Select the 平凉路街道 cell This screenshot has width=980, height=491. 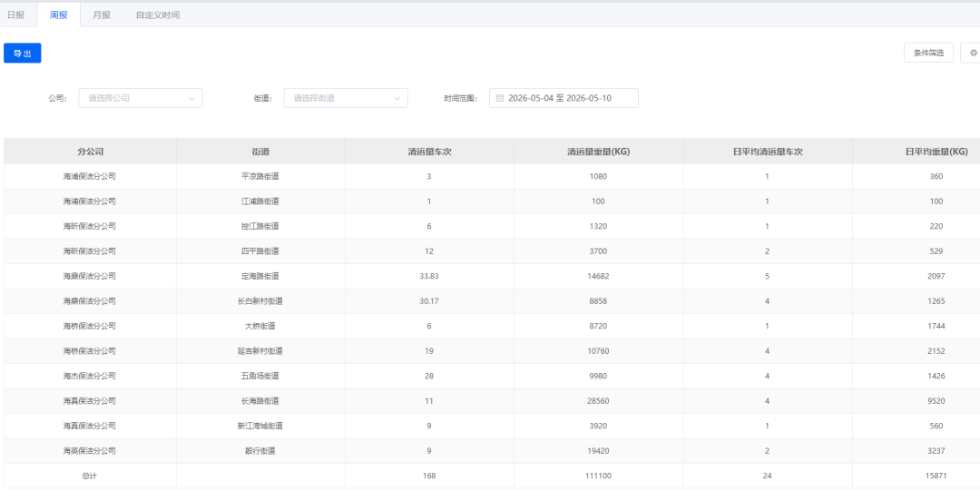click(x=261, y=176)
